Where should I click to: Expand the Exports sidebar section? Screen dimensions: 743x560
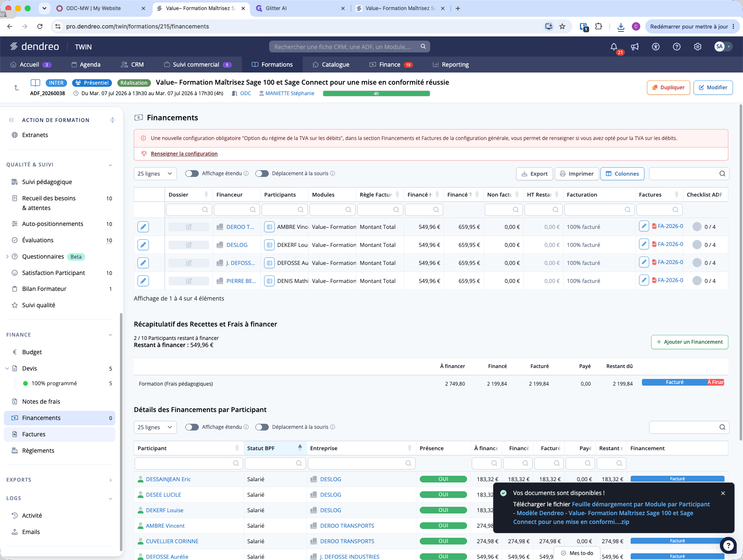tap(110, 480)
